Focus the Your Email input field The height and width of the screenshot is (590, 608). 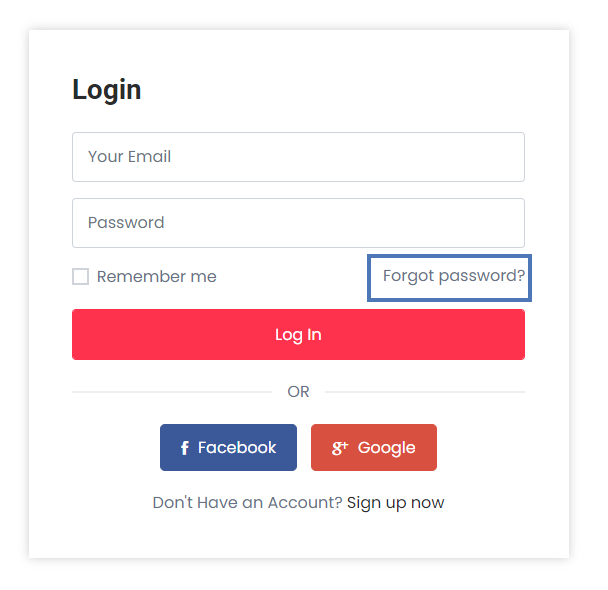point(298,157)
